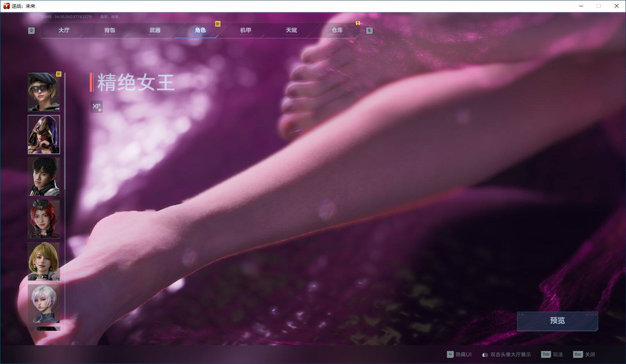The image size is (626, 364).
Task: Choose the white-haired character portrait
Action: (x=44, y=303)
